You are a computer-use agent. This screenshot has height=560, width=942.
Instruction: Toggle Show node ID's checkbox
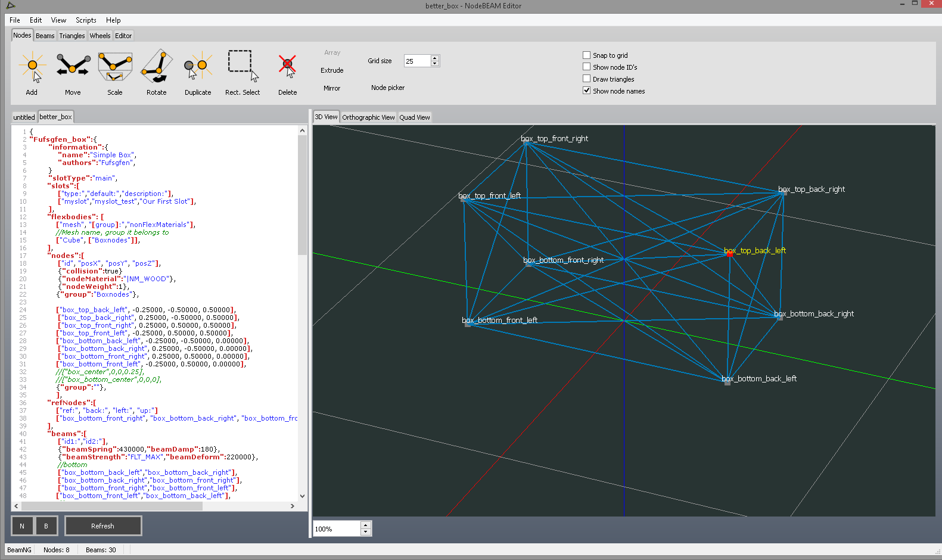tap(587, 67)
